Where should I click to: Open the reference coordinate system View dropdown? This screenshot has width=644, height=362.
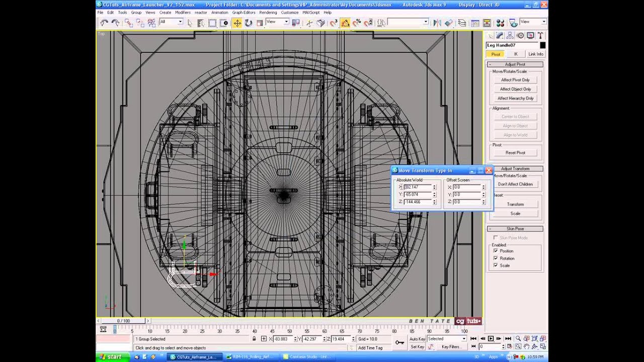tap(278, 22)
